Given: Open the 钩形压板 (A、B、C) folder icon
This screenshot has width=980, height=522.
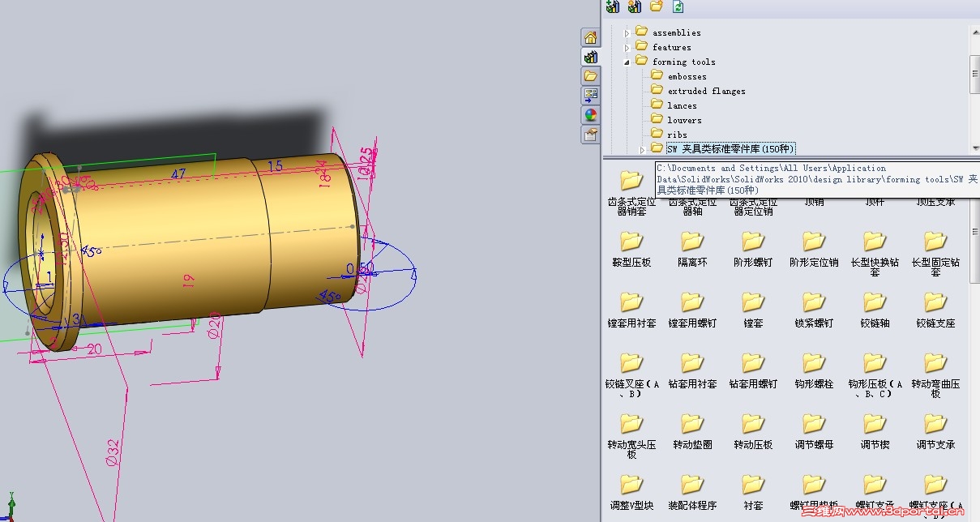Looking at the screenshot, I should [875, 363].
